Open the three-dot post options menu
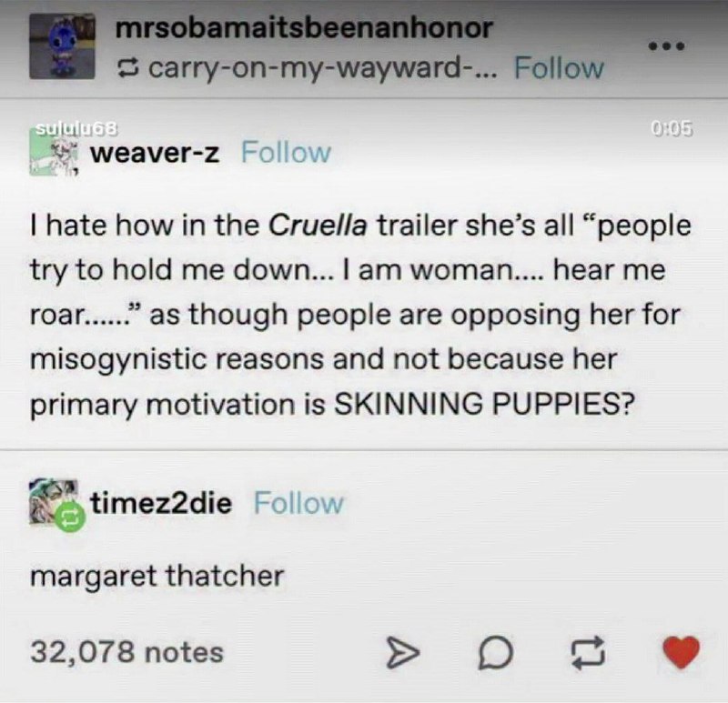 (x=667, y=46)
